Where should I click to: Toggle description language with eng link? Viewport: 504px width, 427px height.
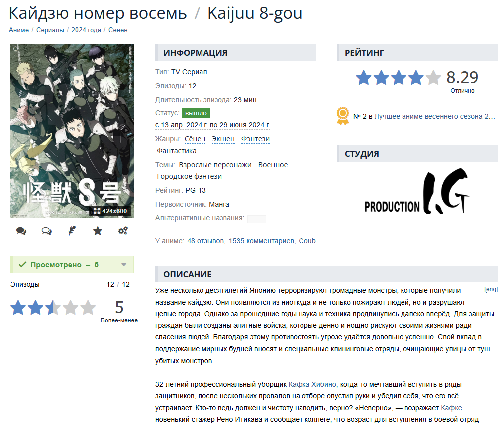point(491,289)
